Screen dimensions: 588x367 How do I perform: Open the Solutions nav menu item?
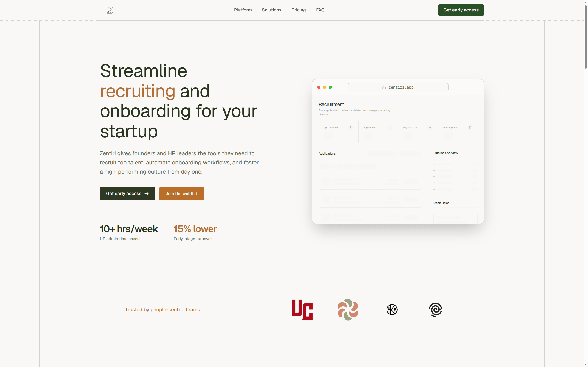[x=271, y=10]
